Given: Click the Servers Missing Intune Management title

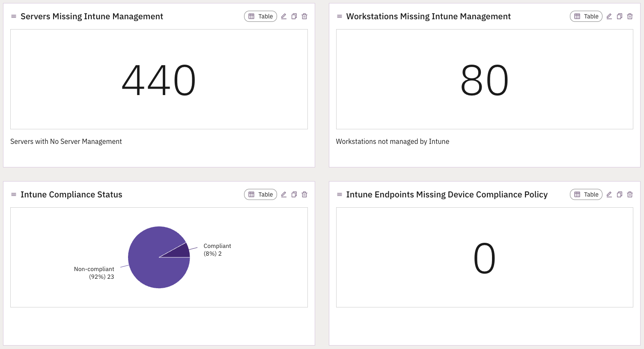Looking at the screenshot, I should [92, 16].
